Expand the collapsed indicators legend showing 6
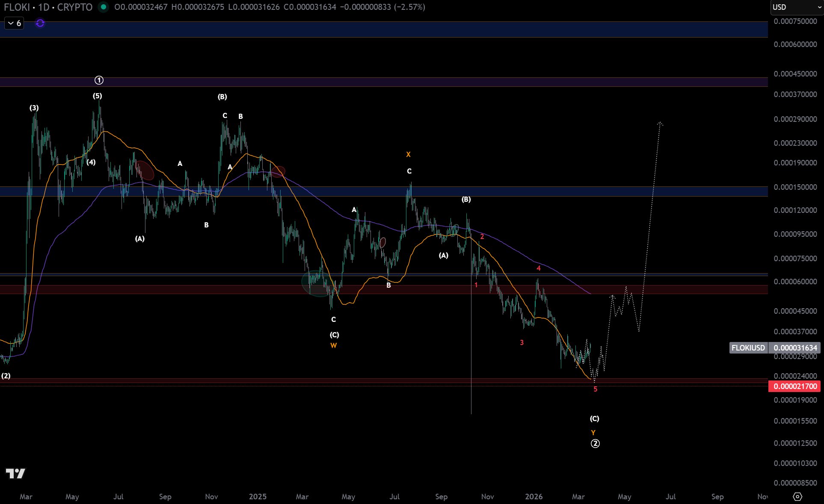The image size is (824, 504). pos(14,23)
